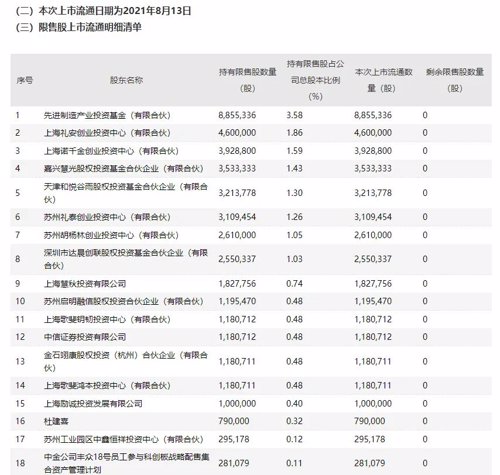Click the 限售股上市流通明细清单 heading
Viewport: 500px width, 475px height.
[90, 27]
